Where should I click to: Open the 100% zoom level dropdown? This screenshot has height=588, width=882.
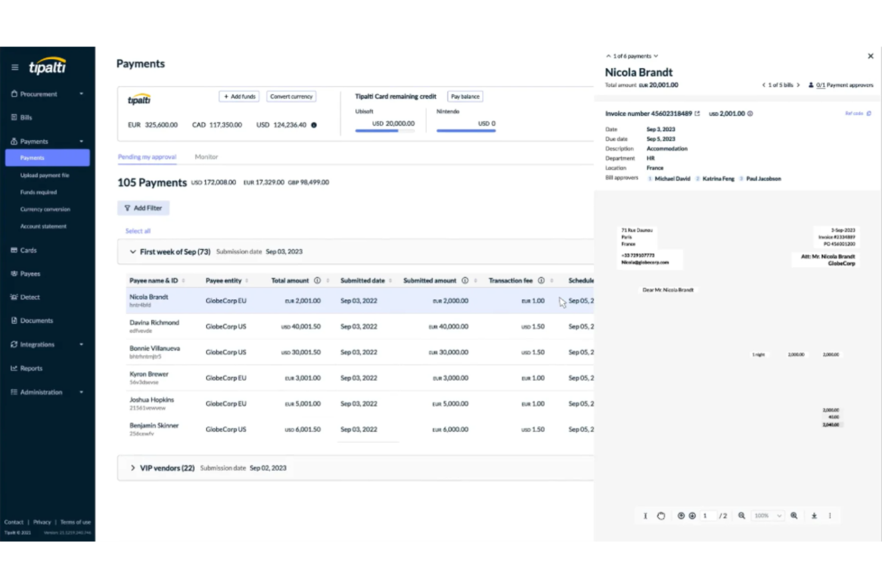click(768, 516)
